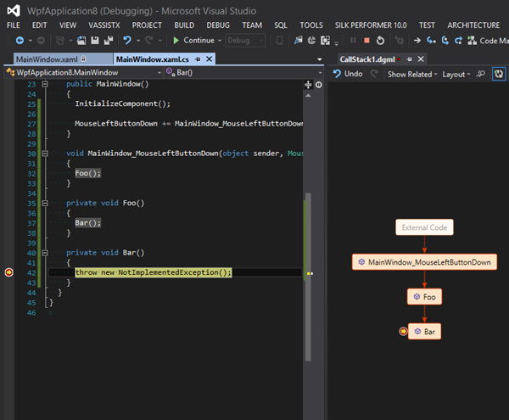The width and height of the screenshot is (509, 420).
Task: Click the Visual Studio logo icon
Action: [14, 11]
